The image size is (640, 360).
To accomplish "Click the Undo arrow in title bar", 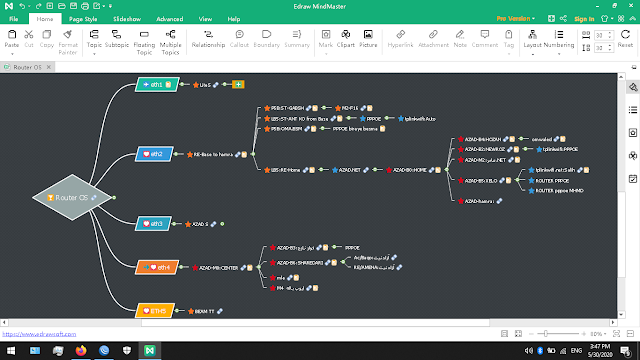I will [x=22, y=6].
